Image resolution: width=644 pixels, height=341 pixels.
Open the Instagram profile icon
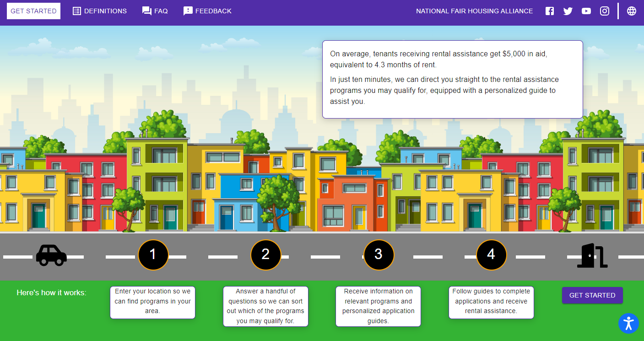tap(605, 11)
